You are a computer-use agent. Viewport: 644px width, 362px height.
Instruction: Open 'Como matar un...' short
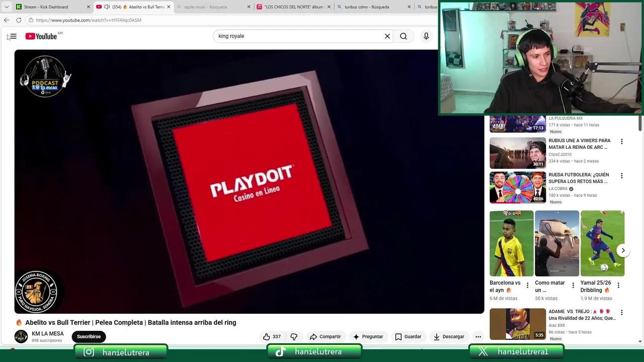coord(557,243)
